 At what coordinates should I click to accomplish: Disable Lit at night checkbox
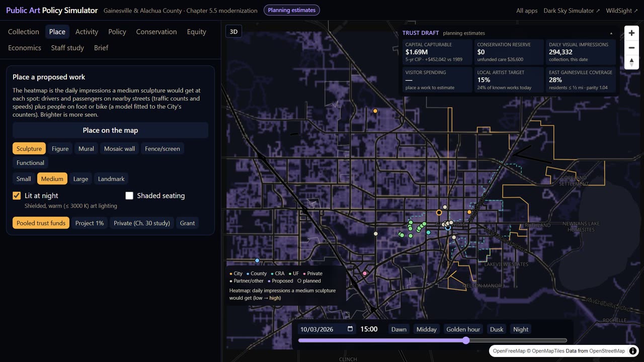point(17,196)
